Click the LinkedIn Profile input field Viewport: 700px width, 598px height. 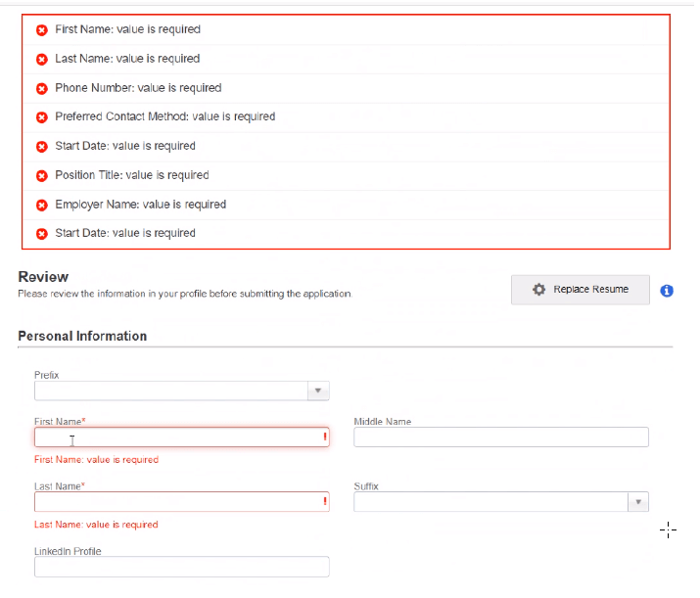click(181, 567)
